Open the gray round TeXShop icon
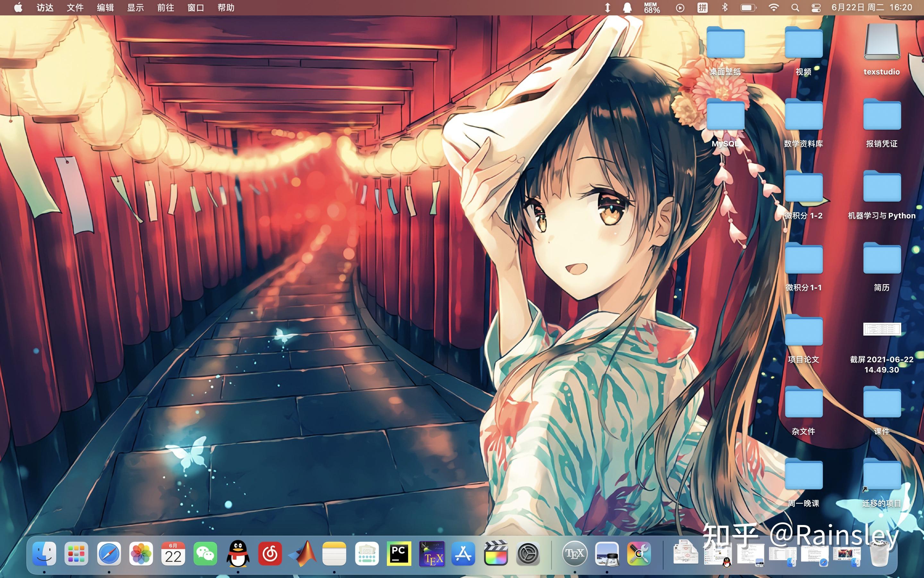 pyautogui.click(x=575, y=553)
